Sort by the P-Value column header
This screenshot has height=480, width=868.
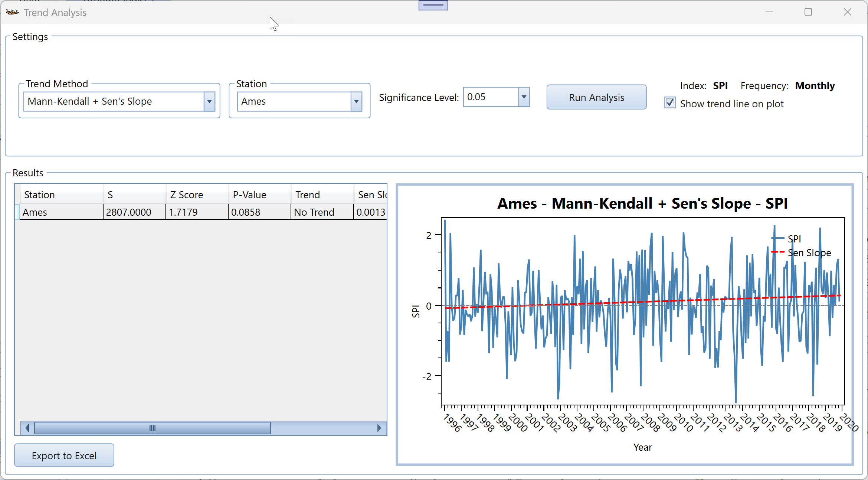point(260,195)
